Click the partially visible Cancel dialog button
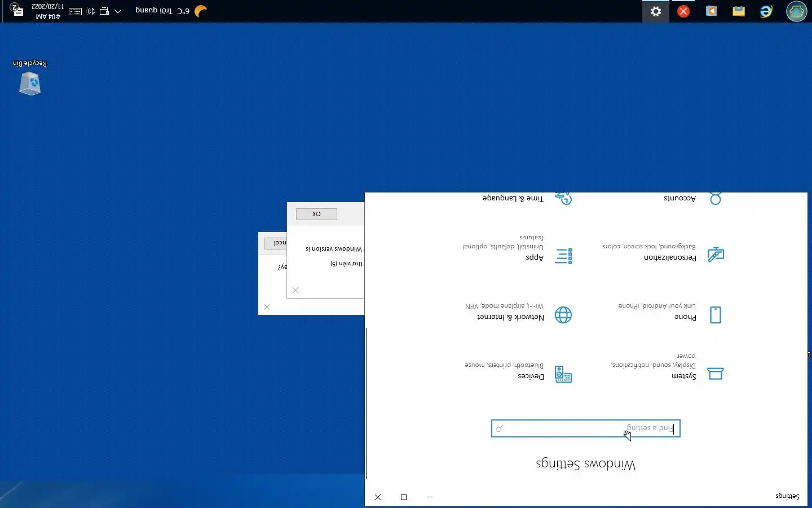The height and width of the screenshot is (508, 812). point(276,243)
